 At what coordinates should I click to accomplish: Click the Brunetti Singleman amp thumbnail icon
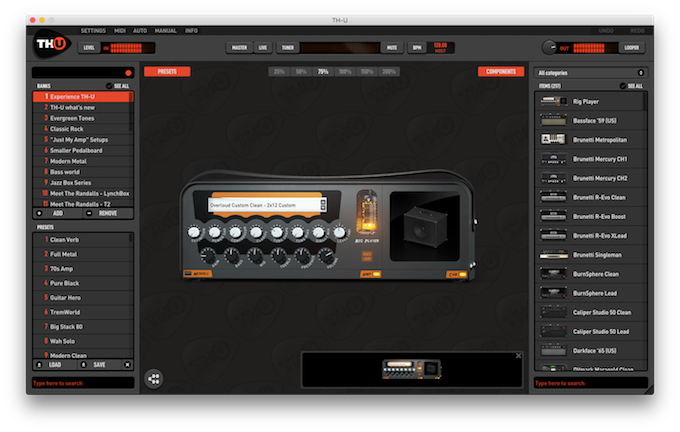click(553, 255)
